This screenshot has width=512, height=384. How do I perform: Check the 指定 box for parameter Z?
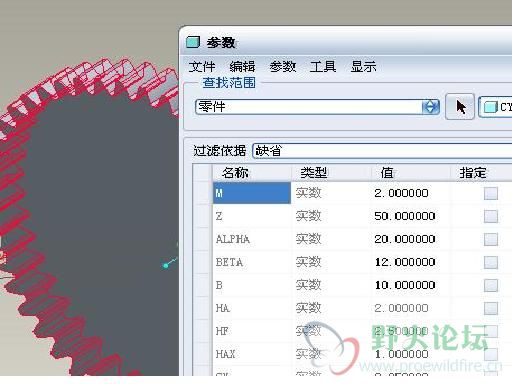click(491, 216)
